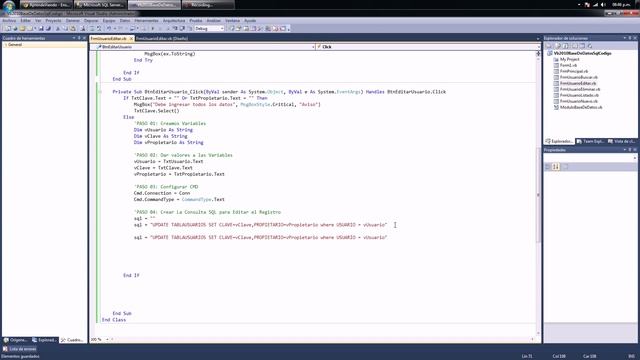Open the Editar menu

[26, 20]
